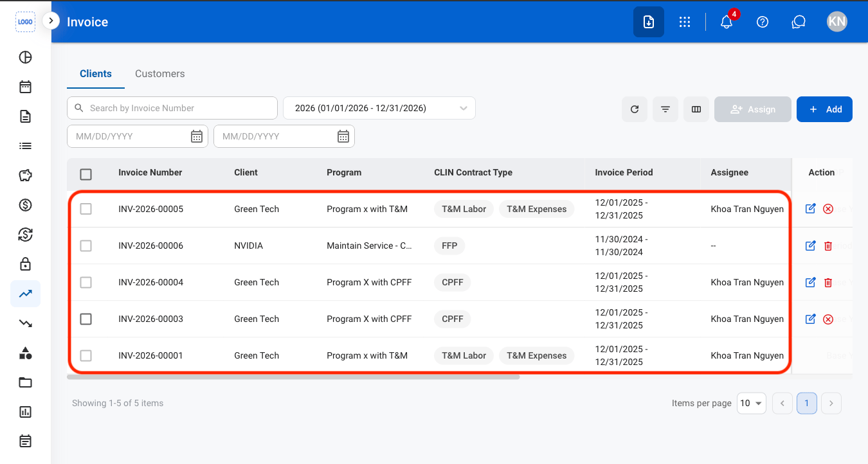
Task: Check the box for INV-2026-00001
Action: pos(86,355)
